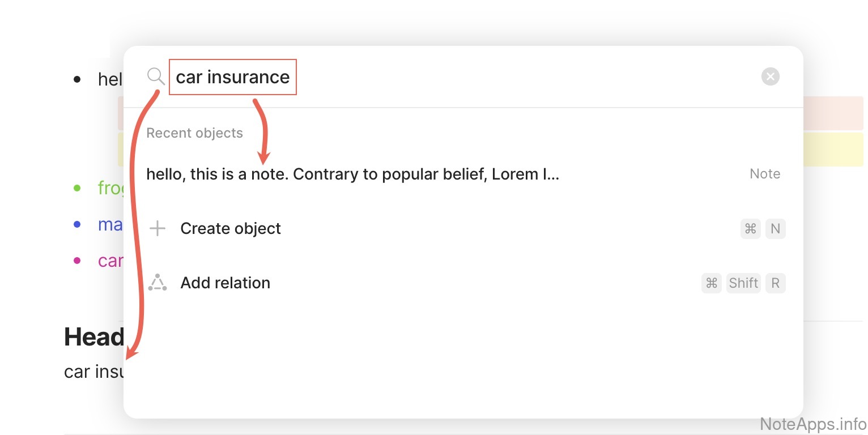Open the "hello, this is a note" result
This screenshot has width=868, height=435.
point(352,174)
